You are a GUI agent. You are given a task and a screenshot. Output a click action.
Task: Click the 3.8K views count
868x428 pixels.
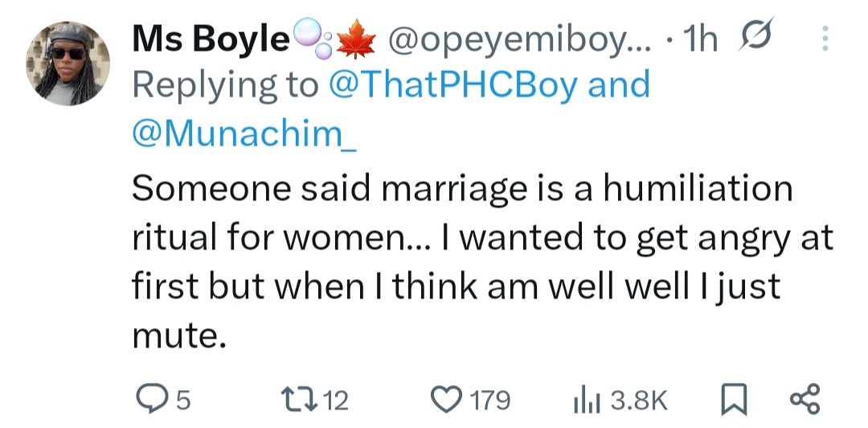coord(640,400)
